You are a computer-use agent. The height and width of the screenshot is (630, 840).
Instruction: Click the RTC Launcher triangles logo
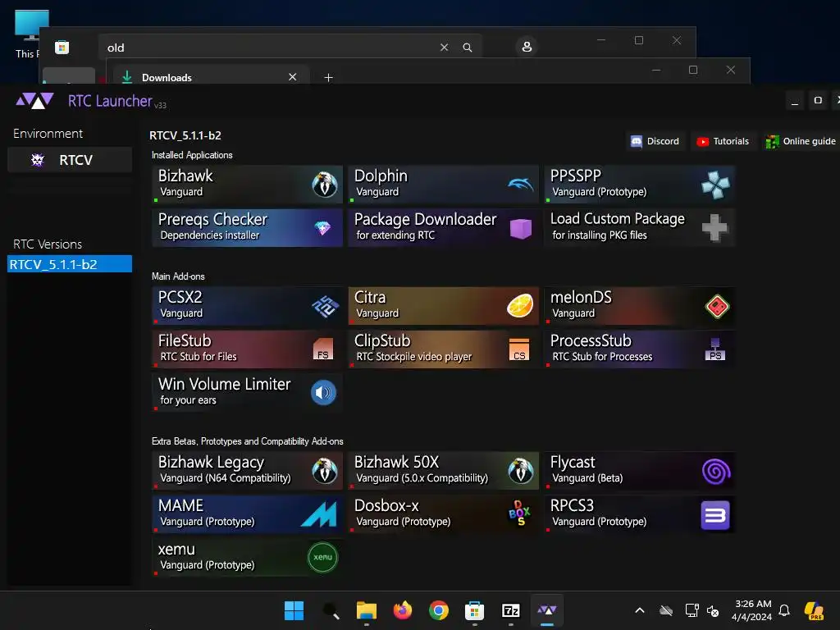click(34, 101)
